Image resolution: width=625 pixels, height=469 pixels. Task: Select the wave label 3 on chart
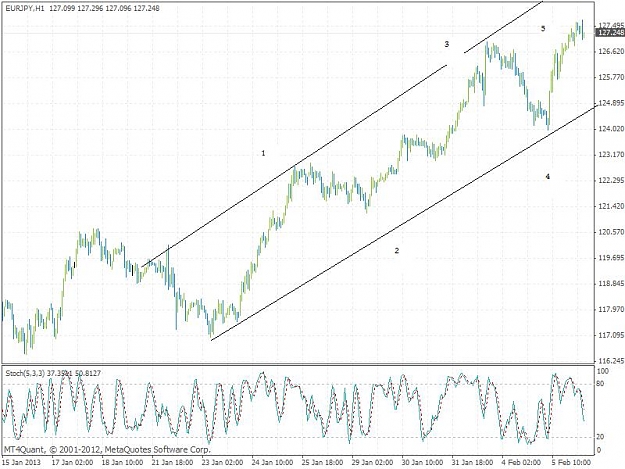click(x=447, y=44)
